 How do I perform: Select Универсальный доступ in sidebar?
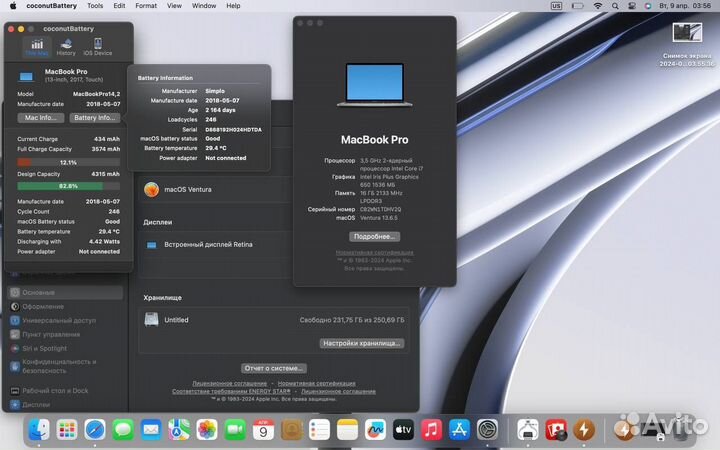[x=66, y=321]
